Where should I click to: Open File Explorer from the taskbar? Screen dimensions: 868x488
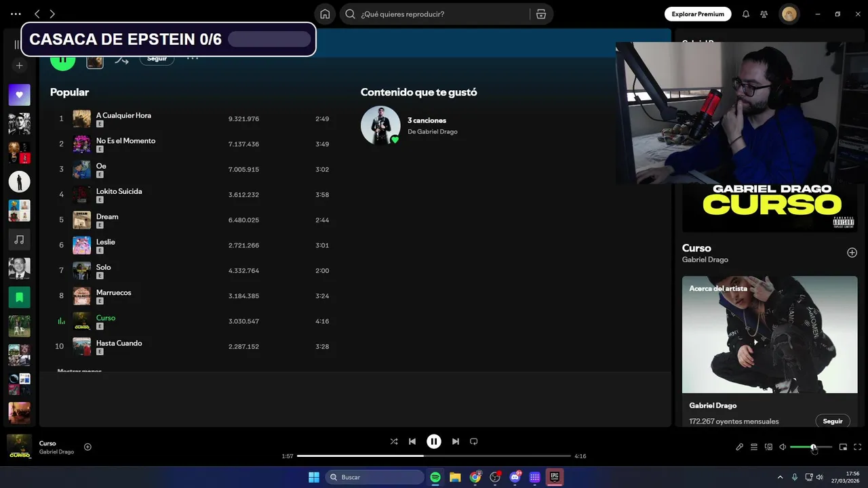point(455,477)
